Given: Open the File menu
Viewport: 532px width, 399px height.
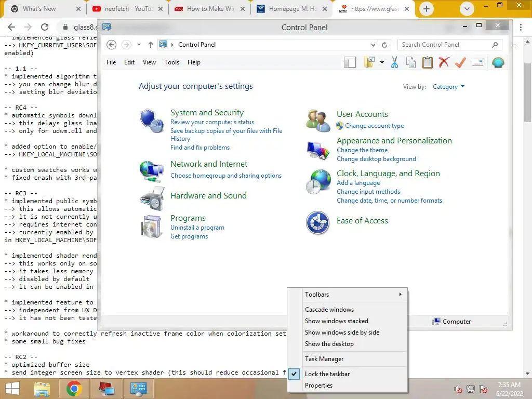Looking at the screenshot, I should click(111, 62).
